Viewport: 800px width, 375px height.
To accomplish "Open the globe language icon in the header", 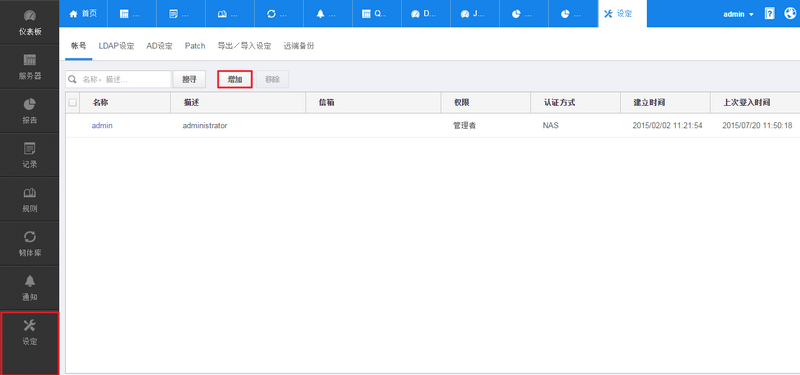I will point(790,14).
